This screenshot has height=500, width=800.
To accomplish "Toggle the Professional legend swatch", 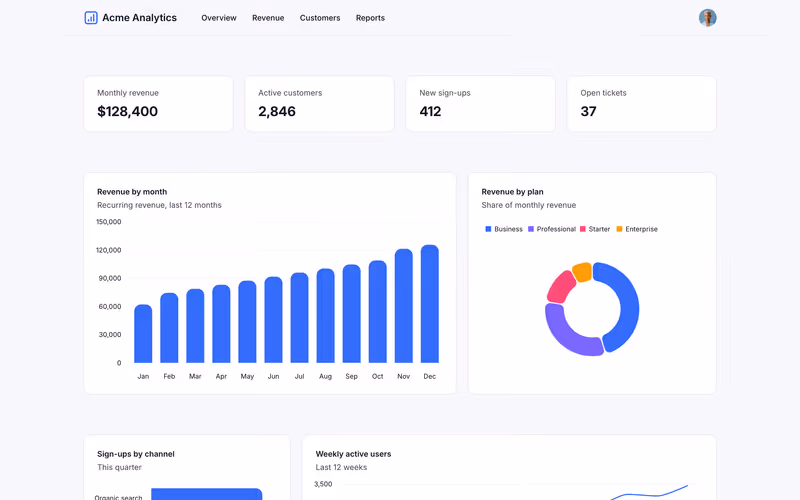I will (x=531, y=229).
